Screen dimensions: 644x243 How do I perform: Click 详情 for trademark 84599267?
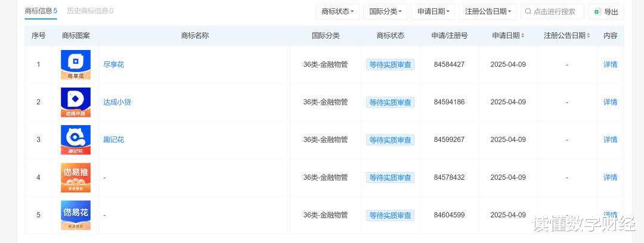pyautogui.click(x=610, y=139)
